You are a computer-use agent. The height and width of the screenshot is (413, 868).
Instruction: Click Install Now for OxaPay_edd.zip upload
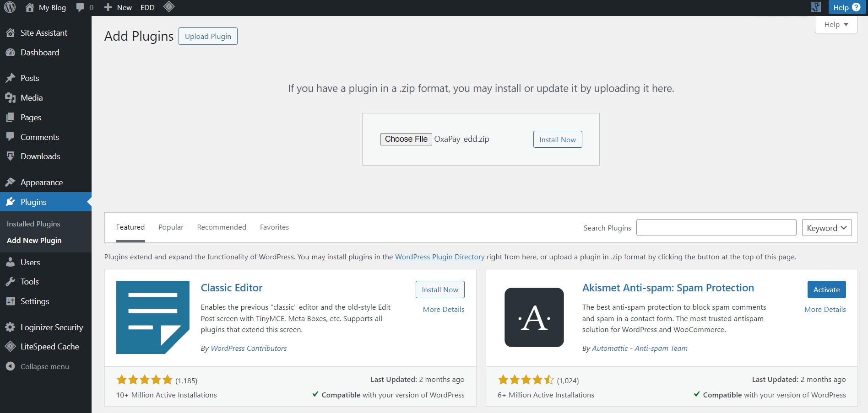(x=557, y=139)
